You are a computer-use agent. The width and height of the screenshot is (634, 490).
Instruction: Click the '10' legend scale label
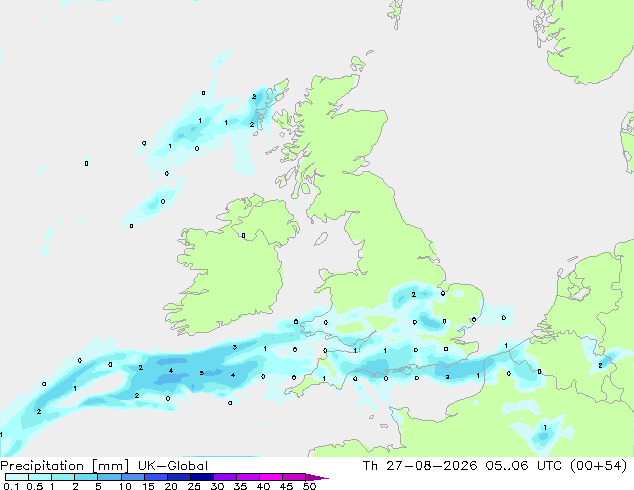pyautogui.click(x=125, y=486)
